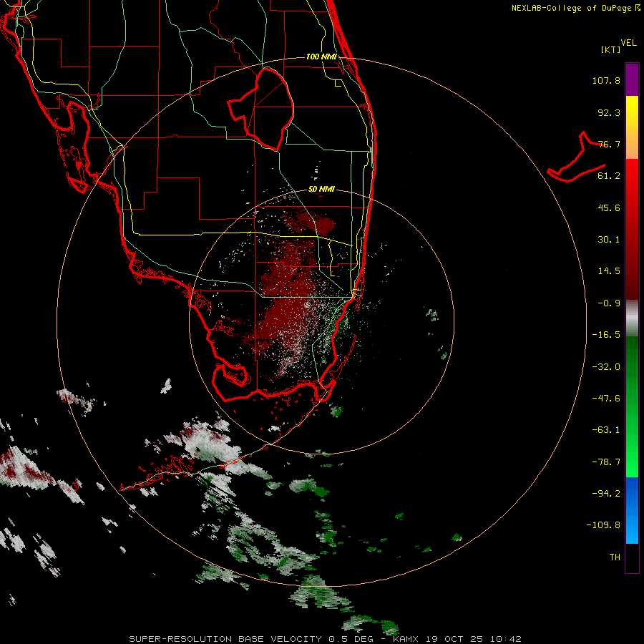Click the -0.9 velocity scale value
Screen dimensions: 644x644
click(609, 303)
